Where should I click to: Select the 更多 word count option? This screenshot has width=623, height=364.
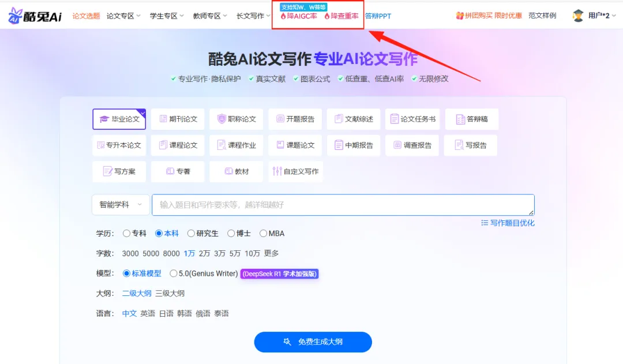tap(271, 253)
